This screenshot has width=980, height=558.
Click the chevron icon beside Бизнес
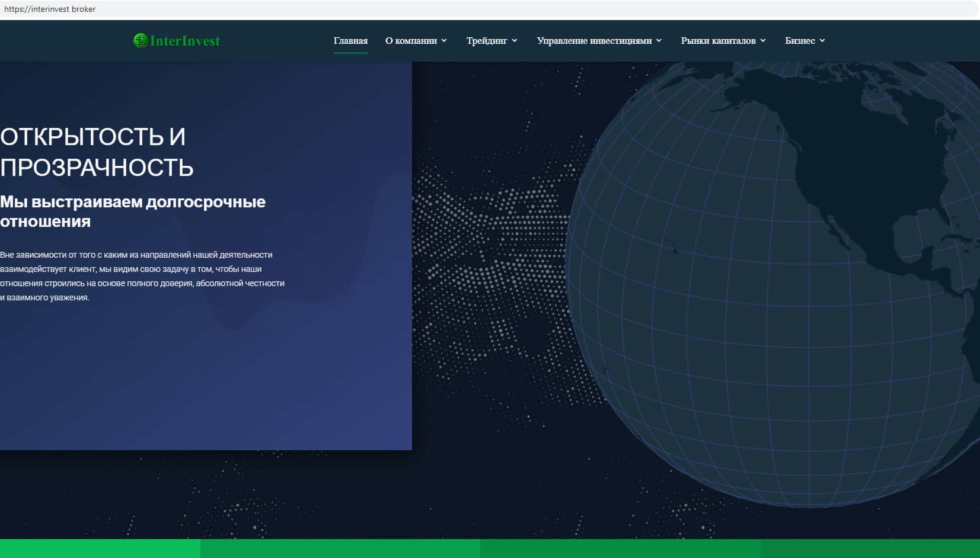pyautogui.click(x=822, y=41)
